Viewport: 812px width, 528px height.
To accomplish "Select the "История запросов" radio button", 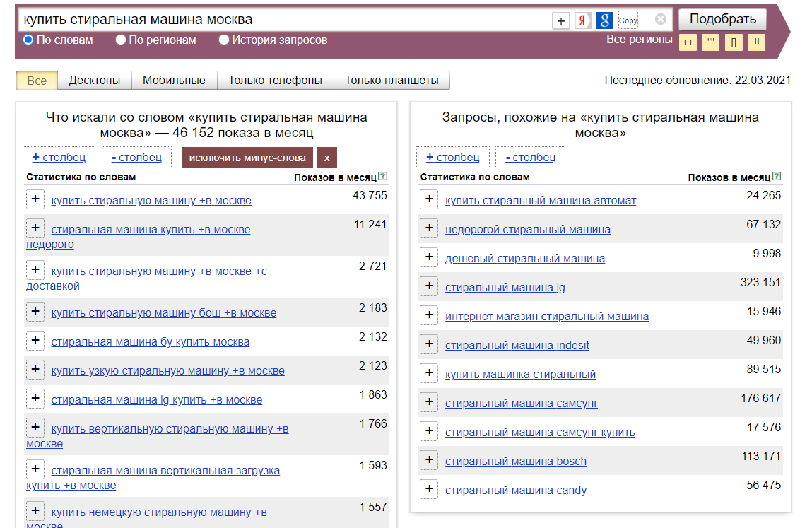I will click(x=224, y=40).
